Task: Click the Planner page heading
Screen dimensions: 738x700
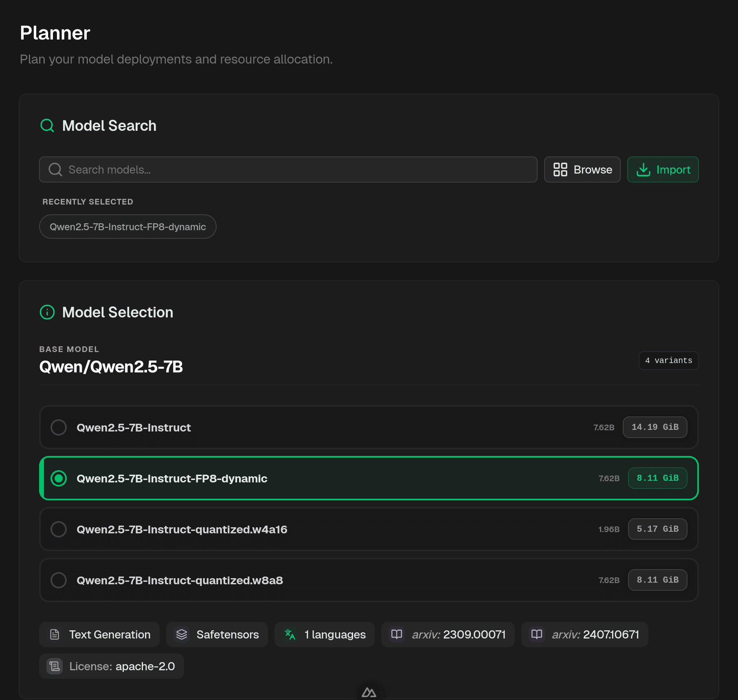Action: [55, 33]
